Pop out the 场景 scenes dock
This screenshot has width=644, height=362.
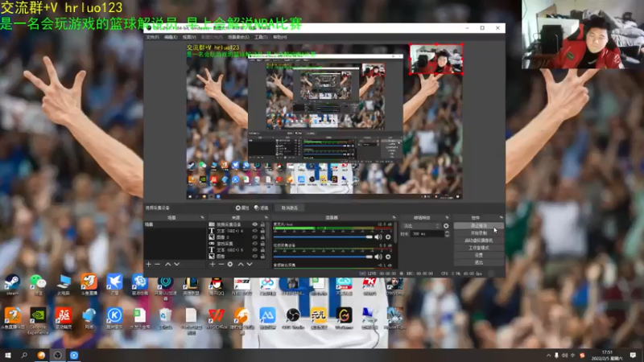coord(202,217)
